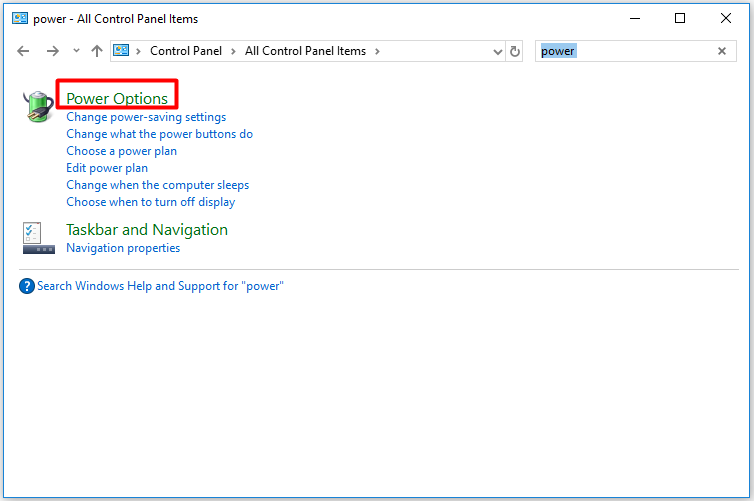Viewport: 754px width, 501px height.
Task: Open recent locations dropdown arrow
Action: point(76,50)
